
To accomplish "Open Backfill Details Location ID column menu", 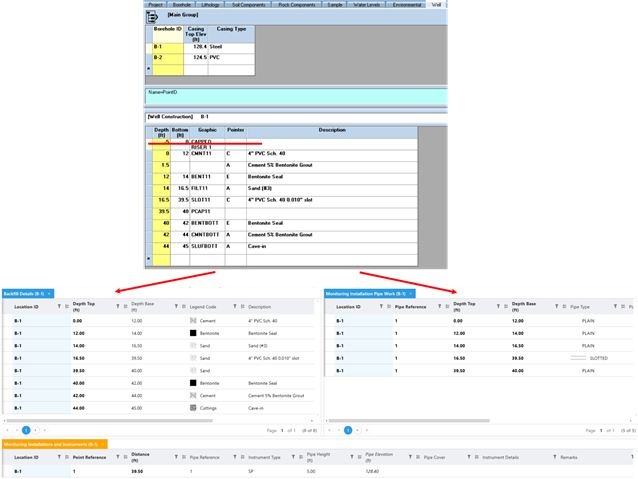I will click(67, 306).
